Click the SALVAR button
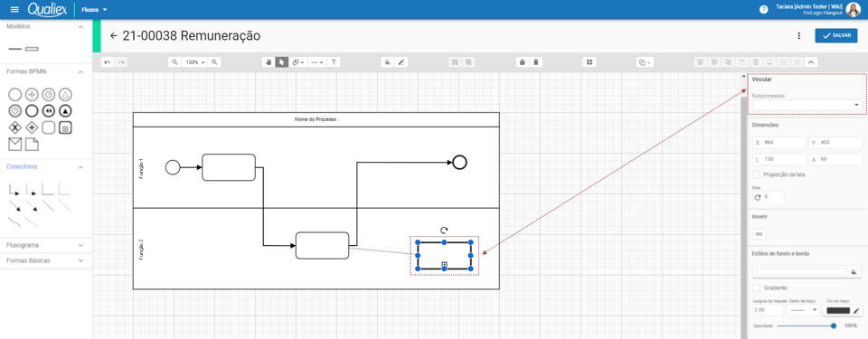 [835, 35]
